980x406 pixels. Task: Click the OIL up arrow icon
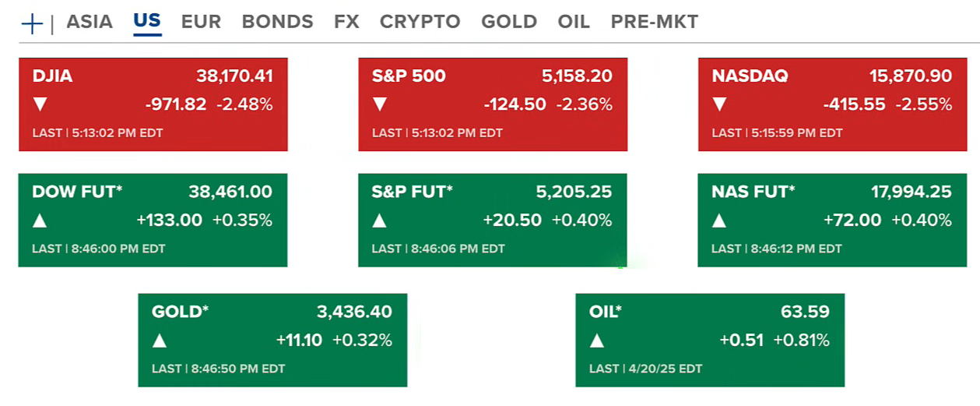point(597,341)
